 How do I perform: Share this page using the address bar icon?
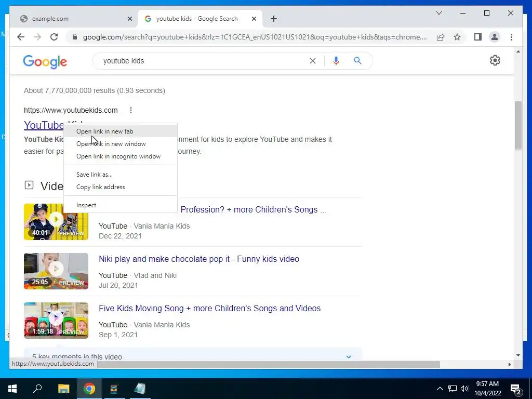click(x=441, y=37)
